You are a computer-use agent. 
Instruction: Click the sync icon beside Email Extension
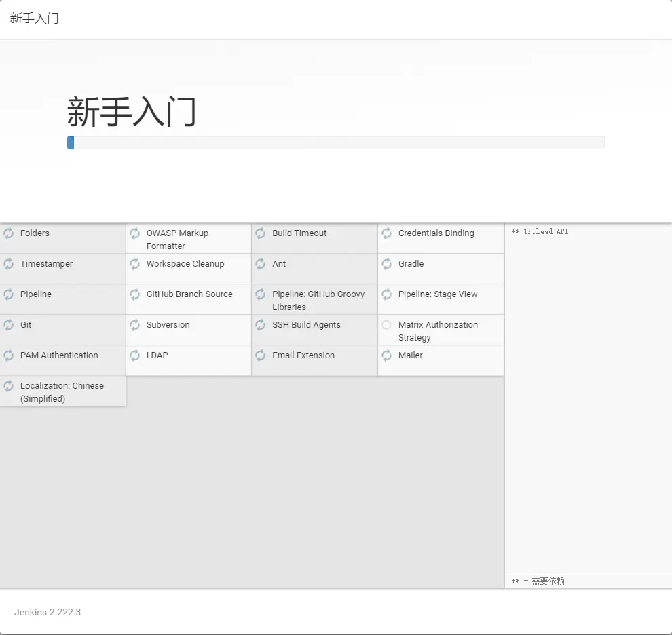(260, 355)
